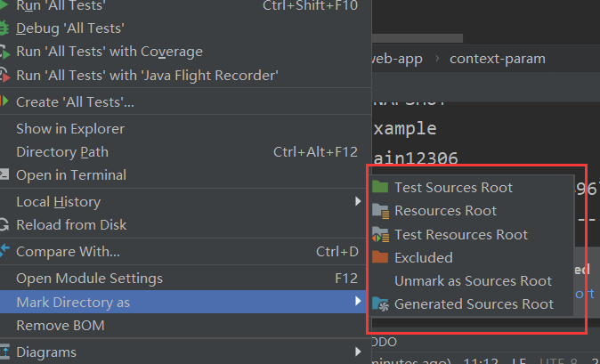Click the context-param breadcrumb
The height and width of the screenshot is (364, 600).
[x=498, y=59]
